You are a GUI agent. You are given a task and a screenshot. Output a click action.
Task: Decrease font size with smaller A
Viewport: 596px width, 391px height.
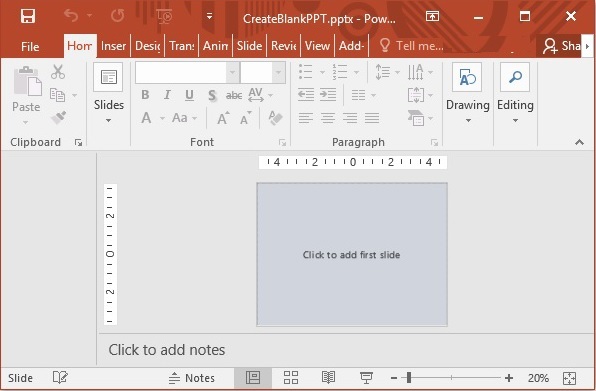point(246,118)
